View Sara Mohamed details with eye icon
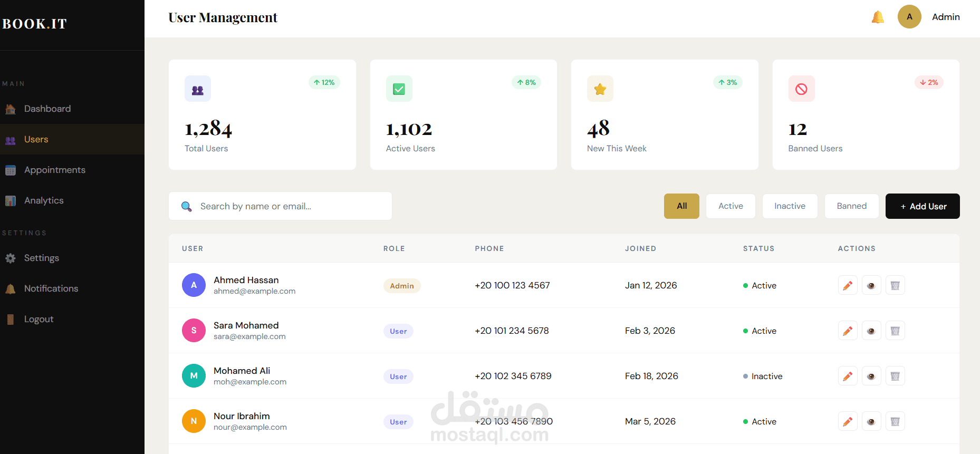Screen dimensions: 980x454 871,331
